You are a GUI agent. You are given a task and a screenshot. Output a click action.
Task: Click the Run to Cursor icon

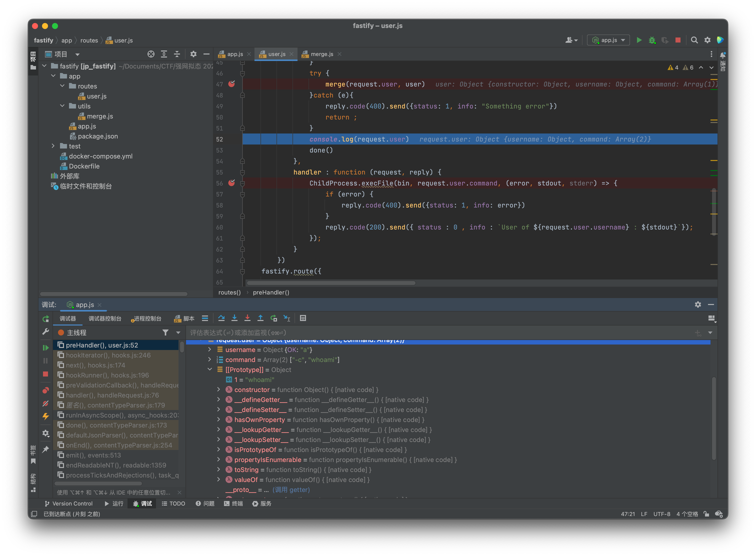click(x=286, y=318)
